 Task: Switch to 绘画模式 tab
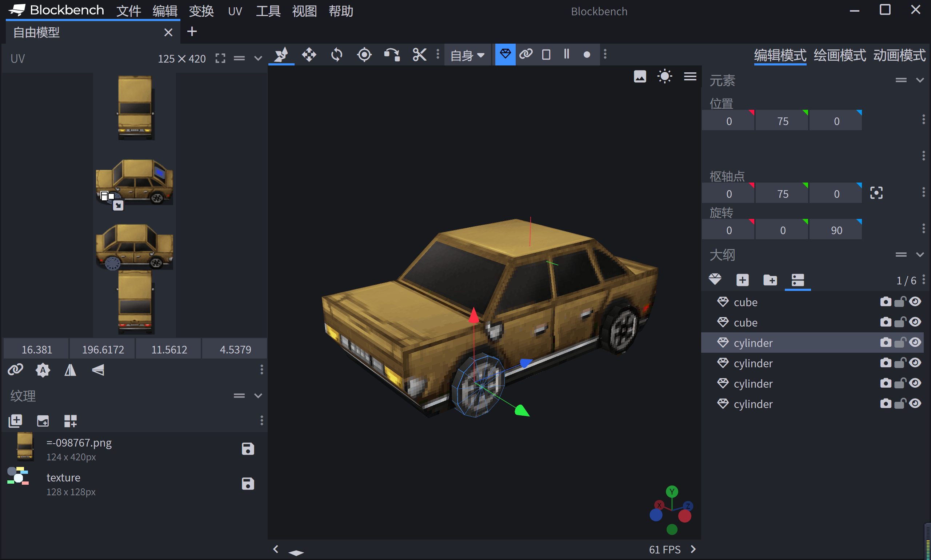pyautogui.click(x=840, y=56)
